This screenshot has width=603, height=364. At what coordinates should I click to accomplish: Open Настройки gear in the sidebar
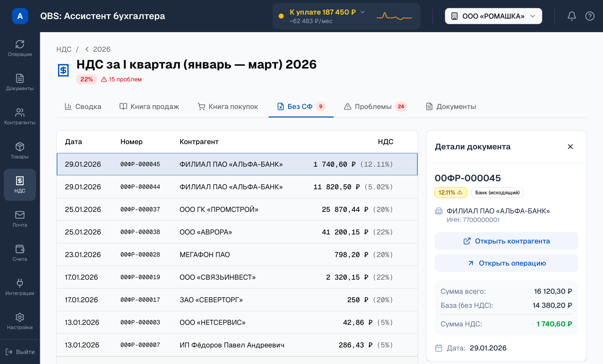point(20,322)
